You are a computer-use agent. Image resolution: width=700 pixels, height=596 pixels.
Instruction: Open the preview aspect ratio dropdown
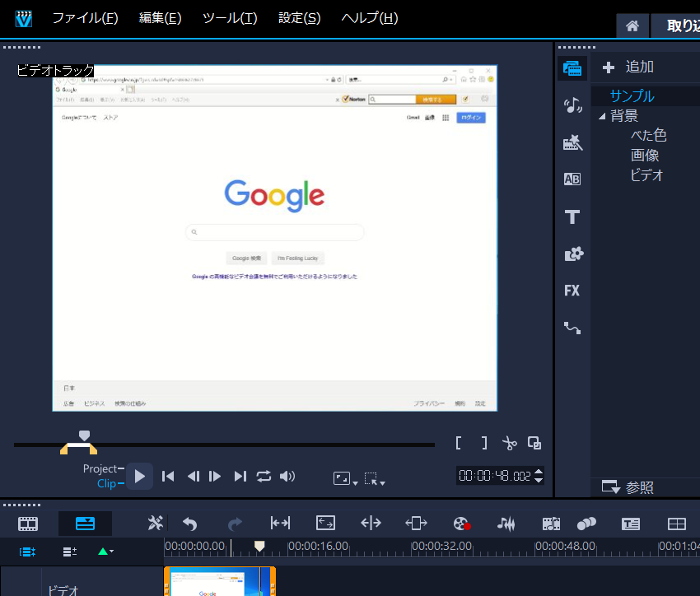(346, 478)
